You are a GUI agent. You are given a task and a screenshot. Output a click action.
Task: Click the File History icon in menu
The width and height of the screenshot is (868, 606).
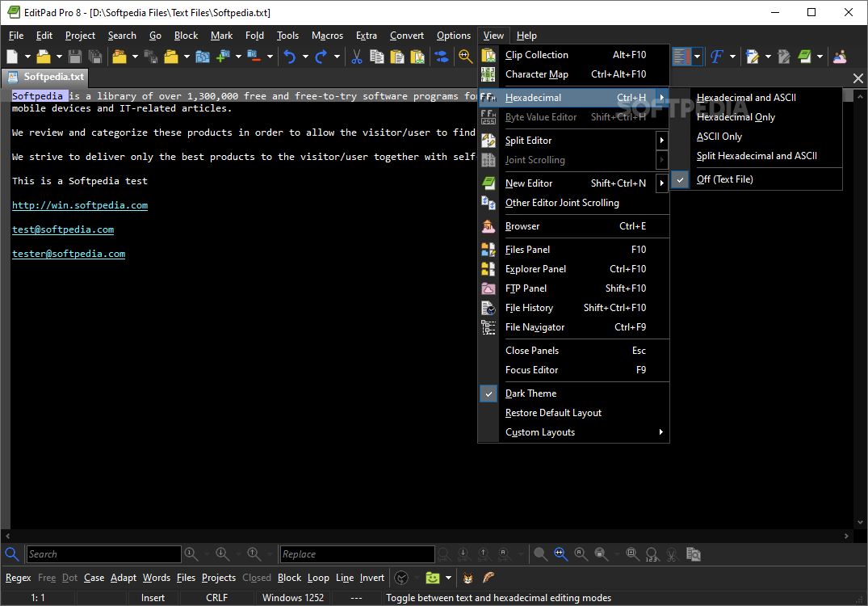489,307
